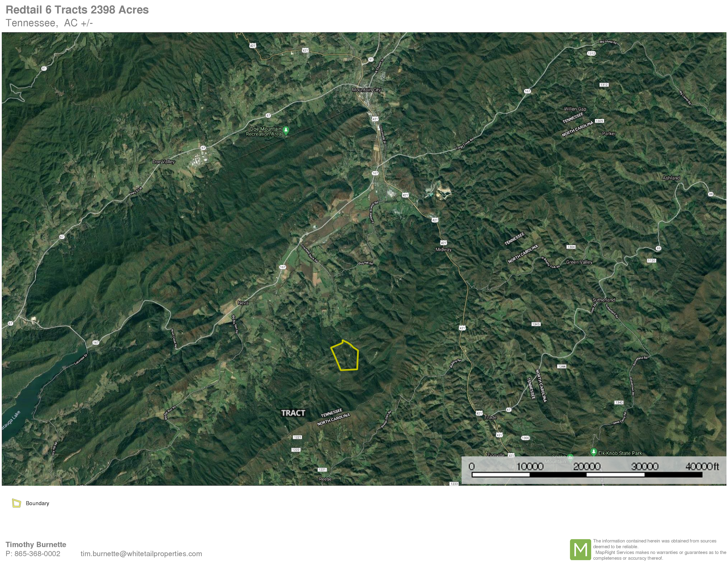Image resolution: width=728 pixels, height=563 pixels.
Task: Click the tim.burnette email address
Action: (141, 554)
